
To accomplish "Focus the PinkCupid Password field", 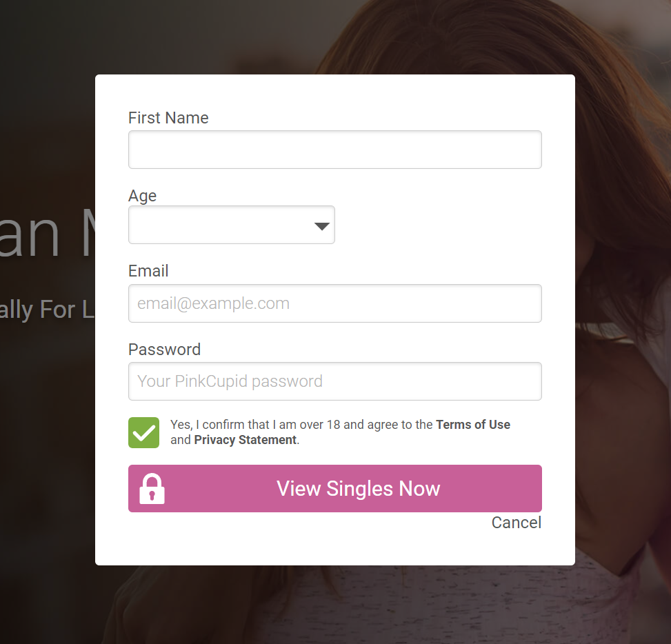I will 335,381.
